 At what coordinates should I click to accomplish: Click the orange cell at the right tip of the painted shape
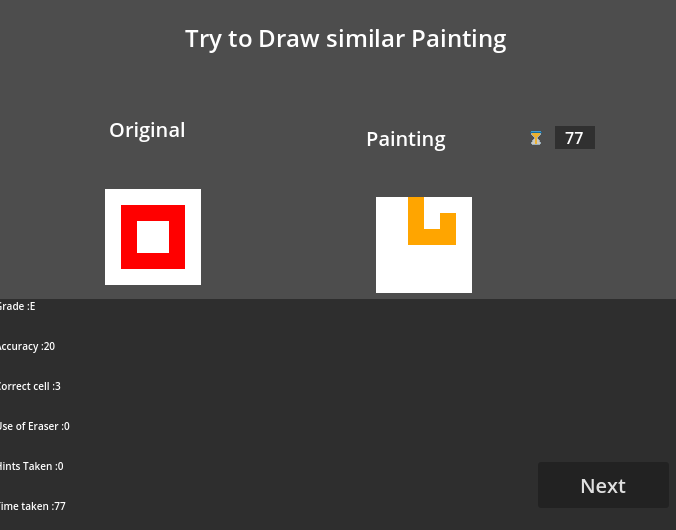(x=448, y=221)
